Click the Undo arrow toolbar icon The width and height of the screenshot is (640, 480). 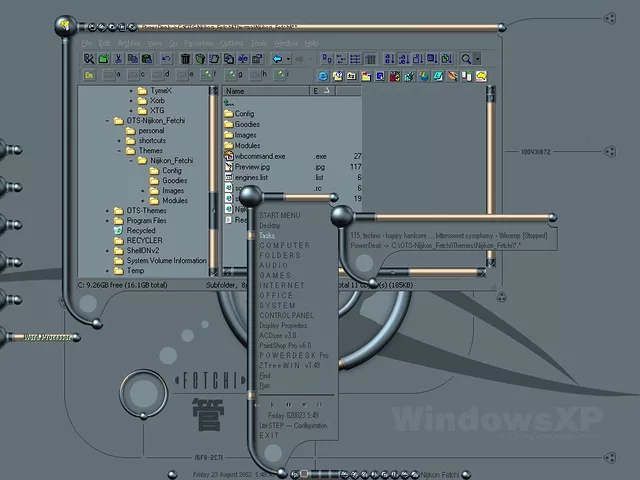(166, 59)
